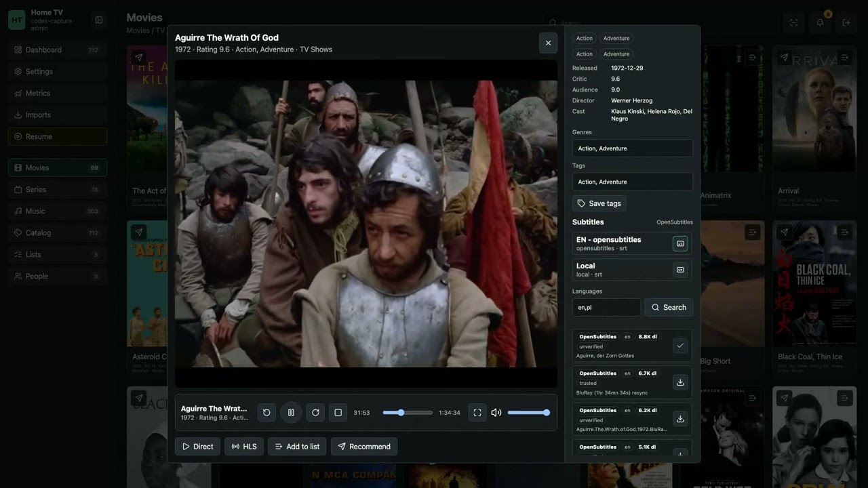Image resolution: width=868 pixels, height=488 pixels.
Task: Click the release date 1972-12-29
Action: pos(627,68)
